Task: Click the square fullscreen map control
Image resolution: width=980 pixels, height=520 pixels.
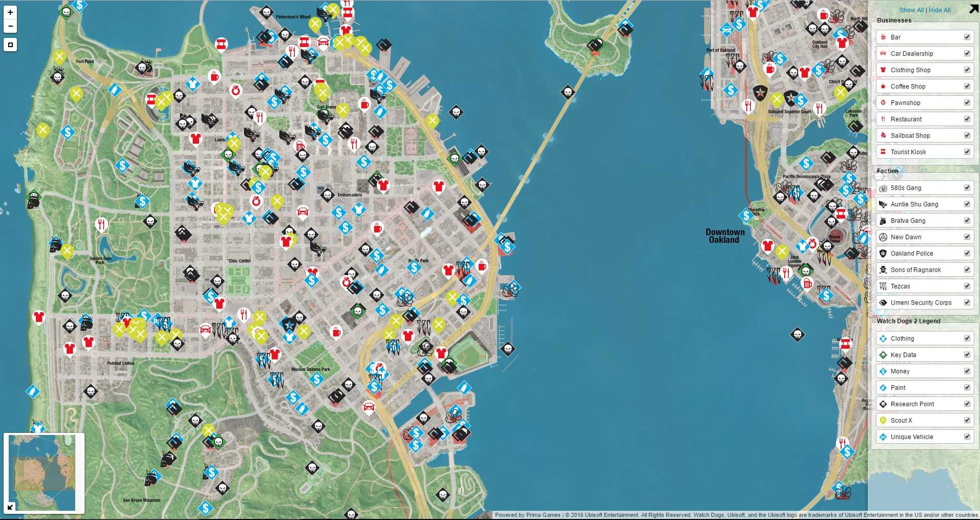Action: point(10,45)
